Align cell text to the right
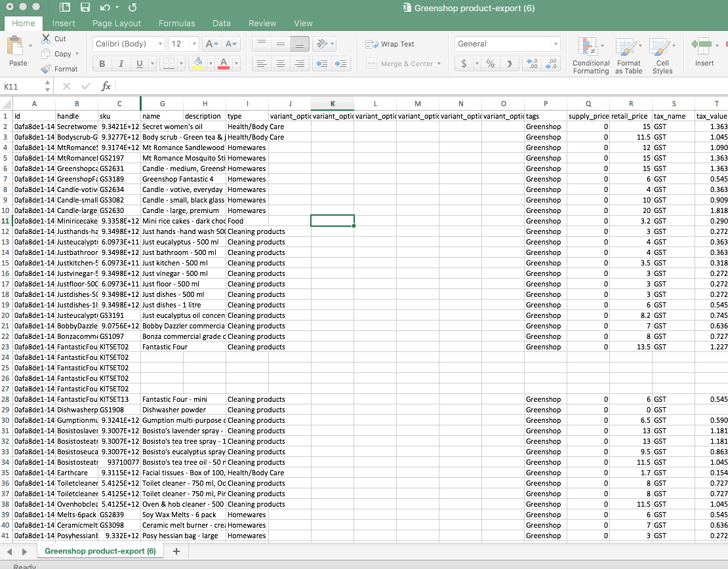Screen dimensions: 728x569 click(300, 64)
